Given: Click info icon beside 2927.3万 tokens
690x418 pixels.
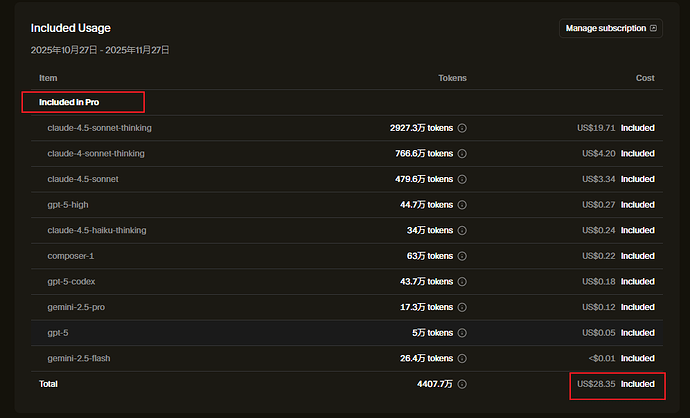Looking at the screenshot, I should click(462, 128).
